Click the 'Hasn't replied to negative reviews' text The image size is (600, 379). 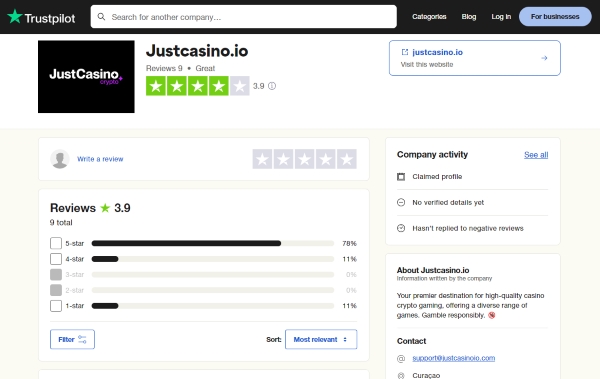tap(468, 228)
